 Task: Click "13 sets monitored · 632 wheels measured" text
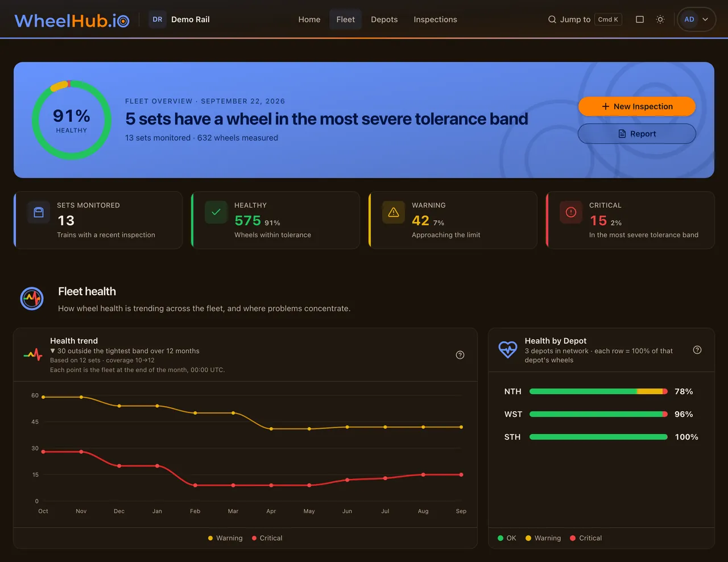tap(202, 138)
